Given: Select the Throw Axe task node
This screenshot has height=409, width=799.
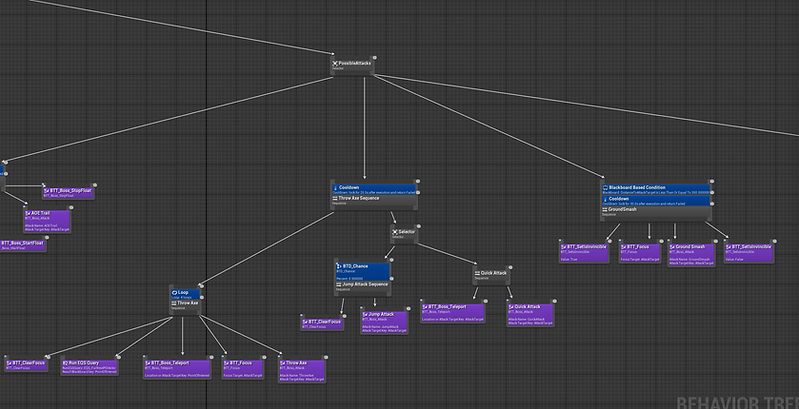Looking at the screenshot, I should 302,370.
